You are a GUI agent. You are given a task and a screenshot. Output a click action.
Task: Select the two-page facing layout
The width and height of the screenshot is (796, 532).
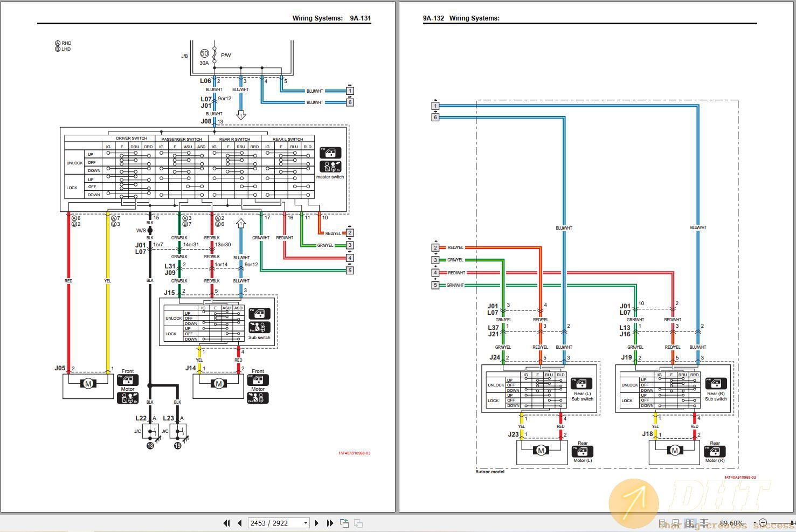690,523
